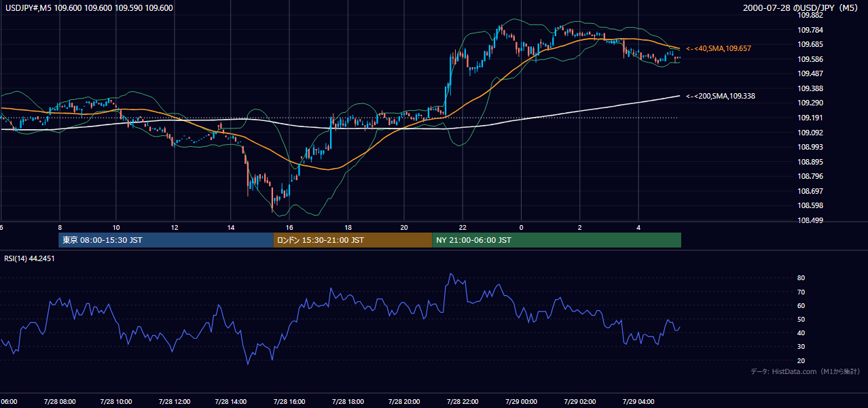Click the bottom date label 7/28 14:00

(231, 402)
